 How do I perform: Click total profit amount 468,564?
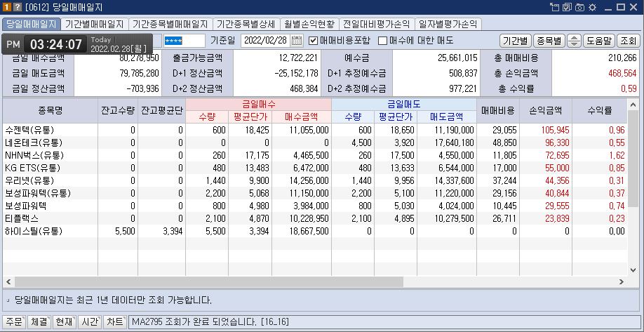(x=622, y=74)
